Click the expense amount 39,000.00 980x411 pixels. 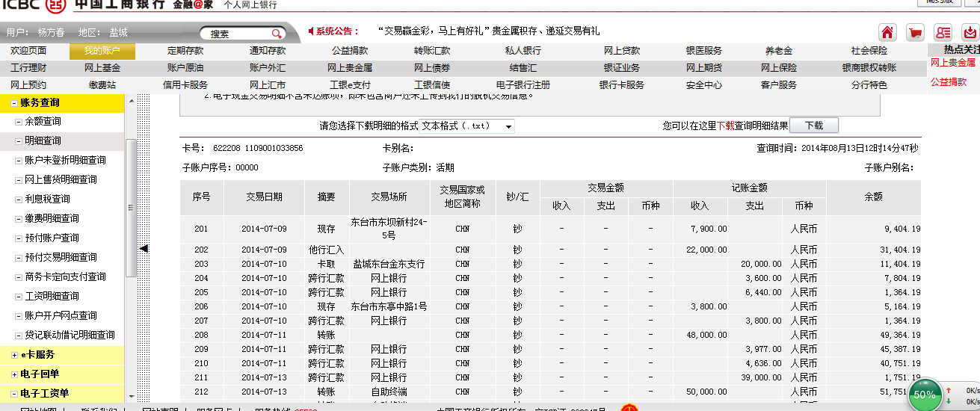[x=761, y=377]
